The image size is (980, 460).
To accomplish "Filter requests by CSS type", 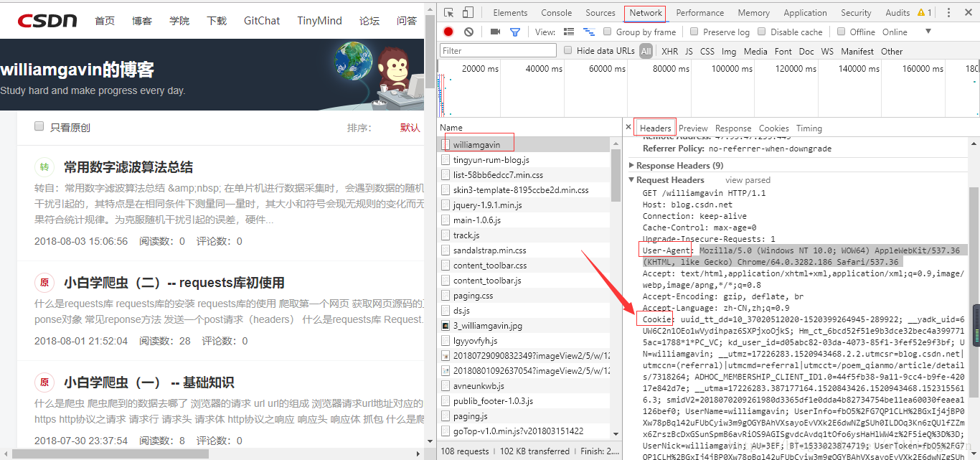I will pos(707,51).
